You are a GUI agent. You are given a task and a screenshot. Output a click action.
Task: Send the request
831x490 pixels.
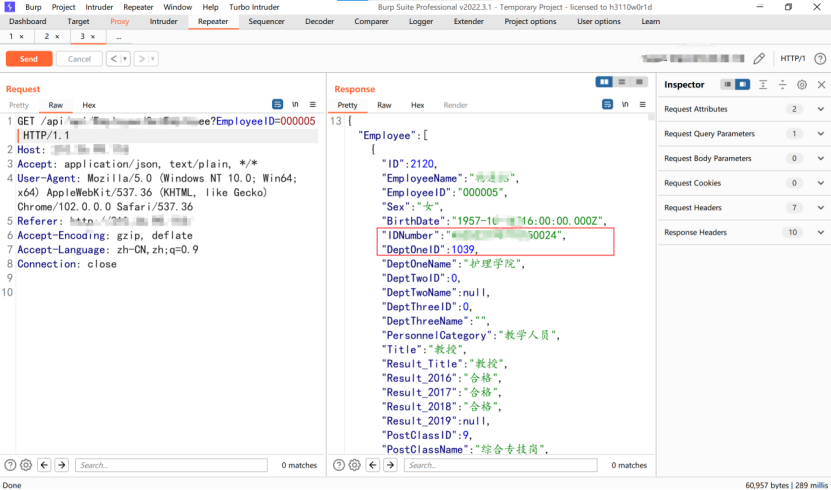tap(29, 59)
